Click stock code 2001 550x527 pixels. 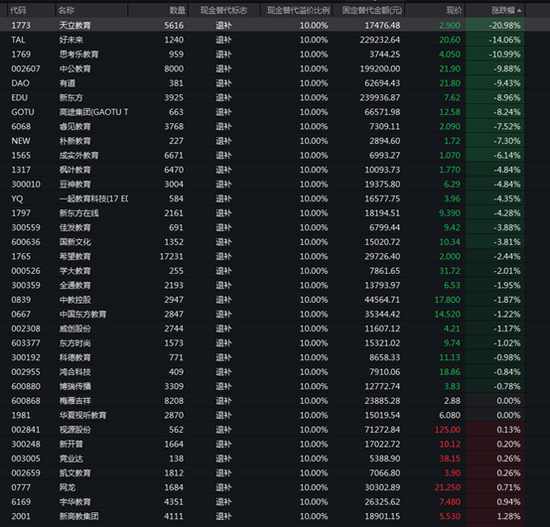tap(21, 516)
